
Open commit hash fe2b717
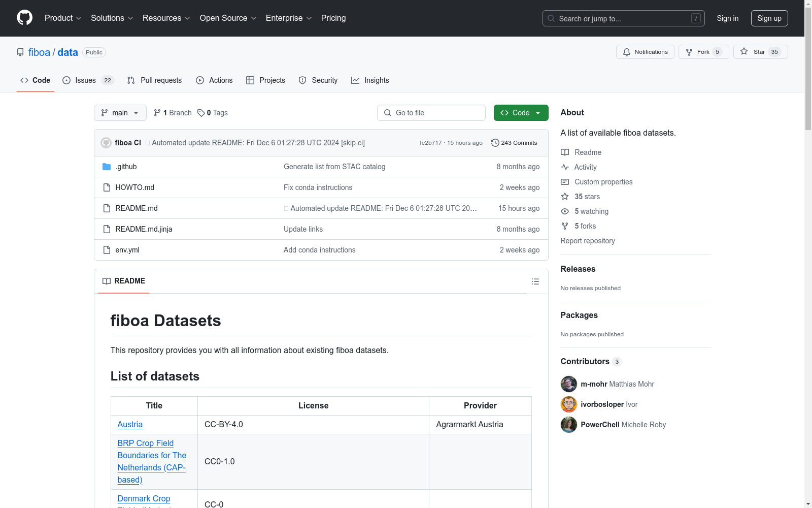point(430,143)
